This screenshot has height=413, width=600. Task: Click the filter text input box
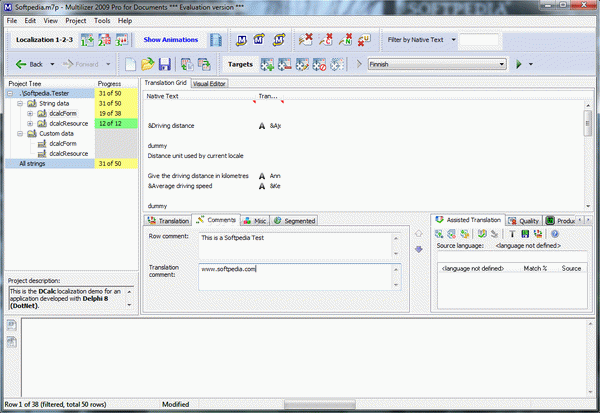479,40
